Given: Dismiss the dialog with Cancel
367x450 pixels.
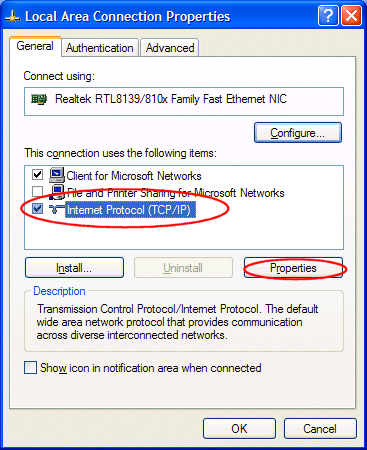Looking at the screenshot, I should [x=320, y=429].
